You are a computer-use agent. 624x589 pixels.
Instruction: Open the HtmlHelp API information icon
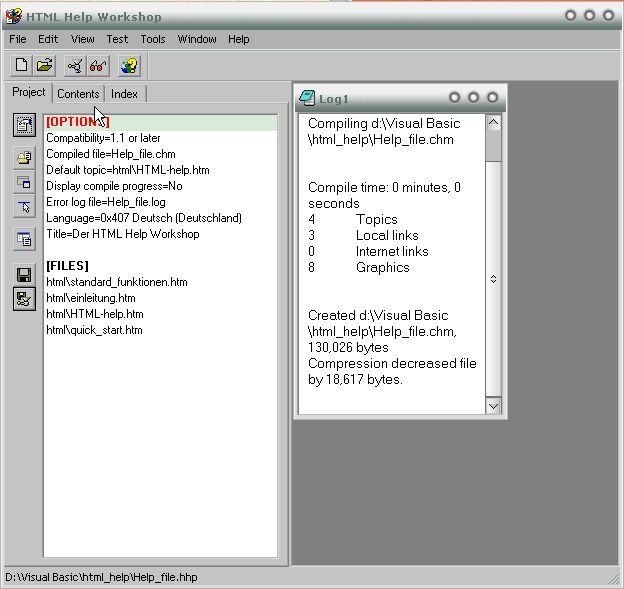(x=24, y=206)
